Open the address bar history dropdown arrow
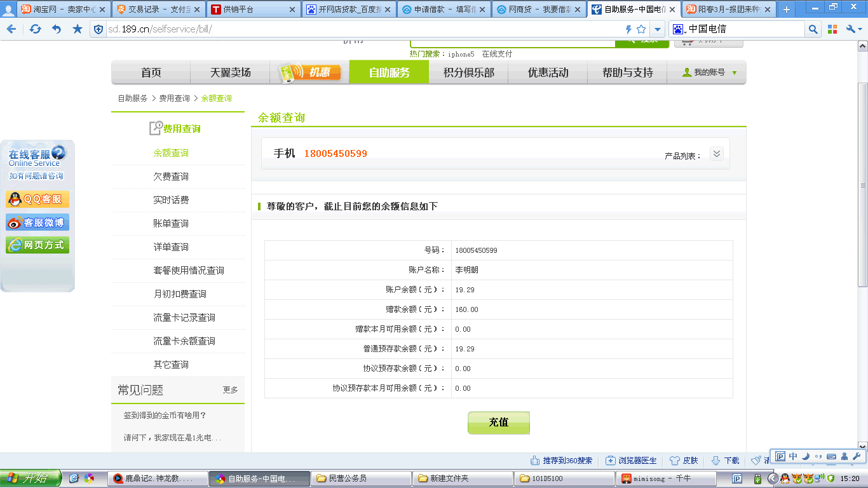868x488 pixels. coord(658,29)
